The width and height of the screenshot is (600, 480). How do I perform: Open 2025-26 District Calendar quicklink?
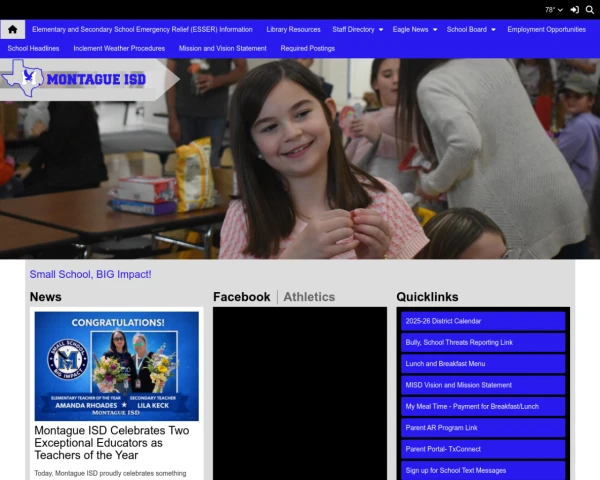[x=483, y=321]
